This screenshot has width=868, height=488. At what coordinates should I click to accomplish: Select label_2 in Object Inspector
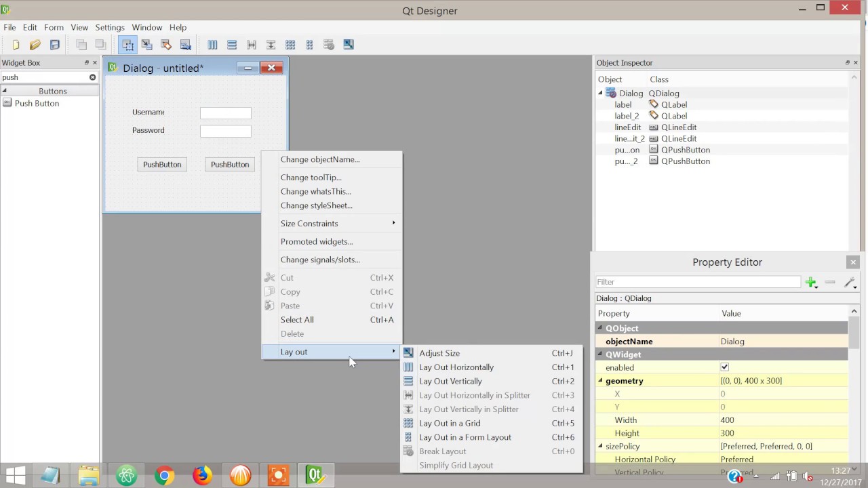click(x=627, y=116)
